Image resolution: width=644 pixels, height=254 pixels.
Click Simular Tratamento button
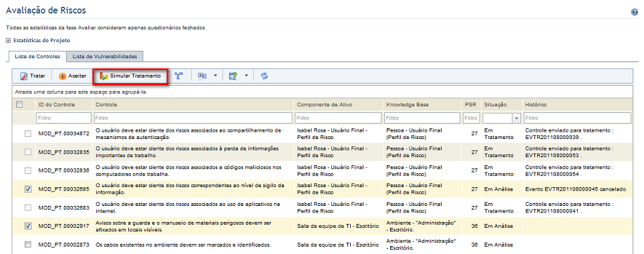[x=130, y=76]
